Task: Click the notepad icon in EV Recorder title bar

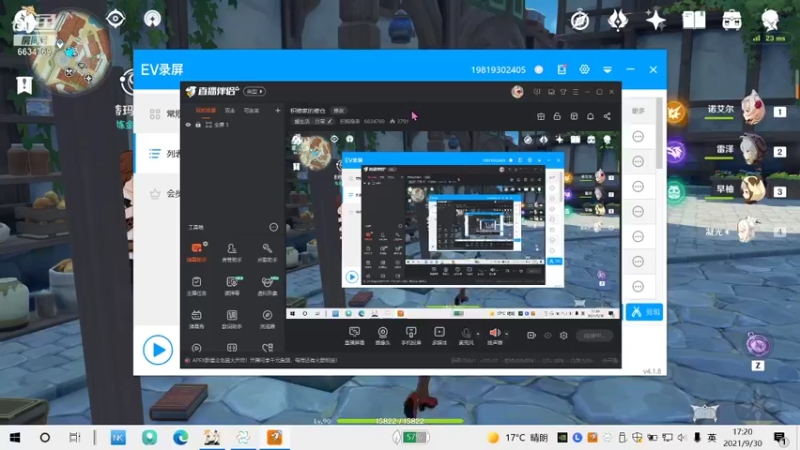Action: click(562, 69)
